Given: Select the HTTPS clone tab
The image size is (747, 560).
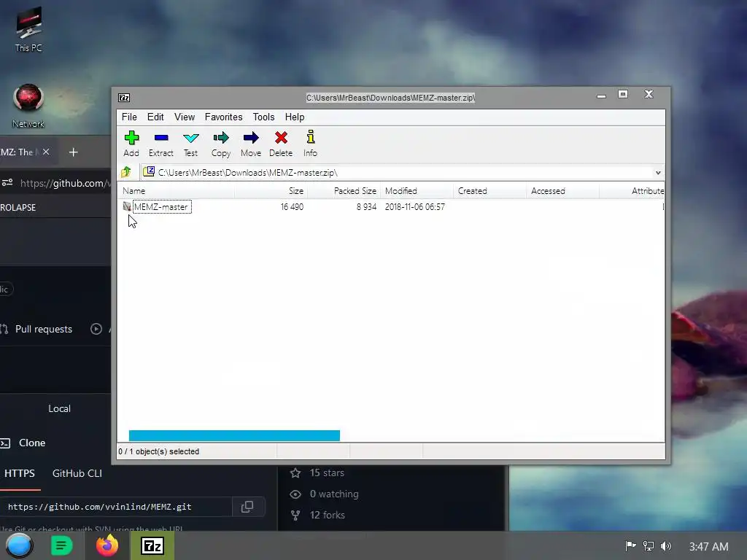Looking at the screenshot, I should coord(20,473).
